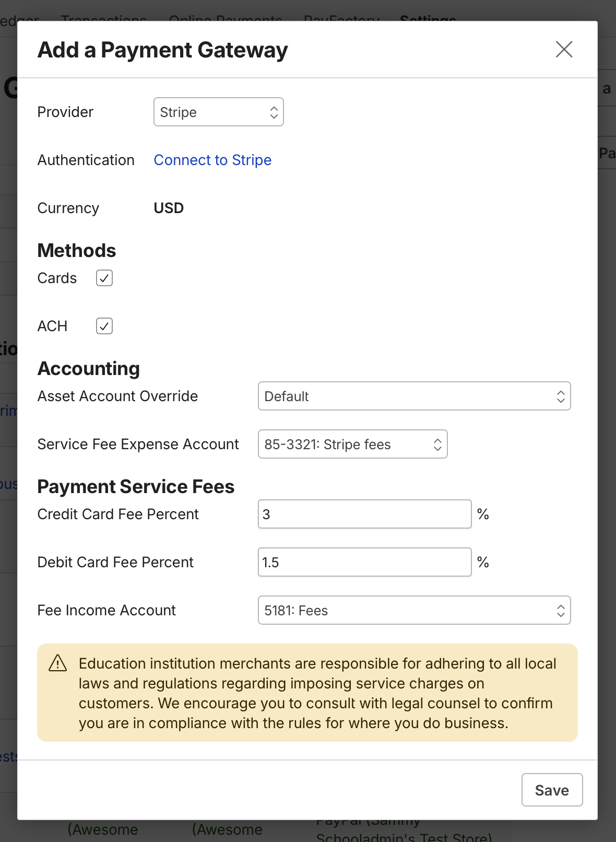This screenshot has height=842, width=616.
Task: Close the Add a Payment Gateway dialog
Action: point(564,50)
